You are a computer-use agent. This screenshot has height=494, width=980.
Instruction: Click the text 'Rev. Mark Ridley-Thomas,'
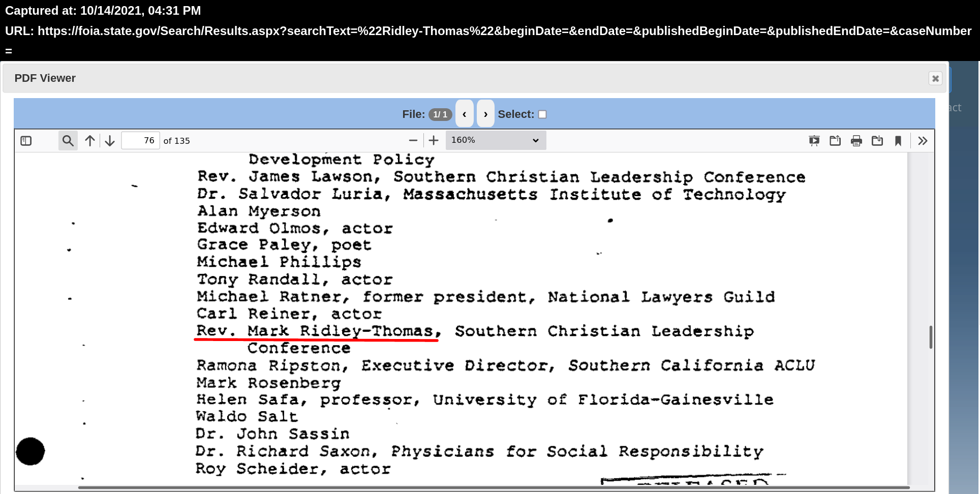[x=319, y=331]
